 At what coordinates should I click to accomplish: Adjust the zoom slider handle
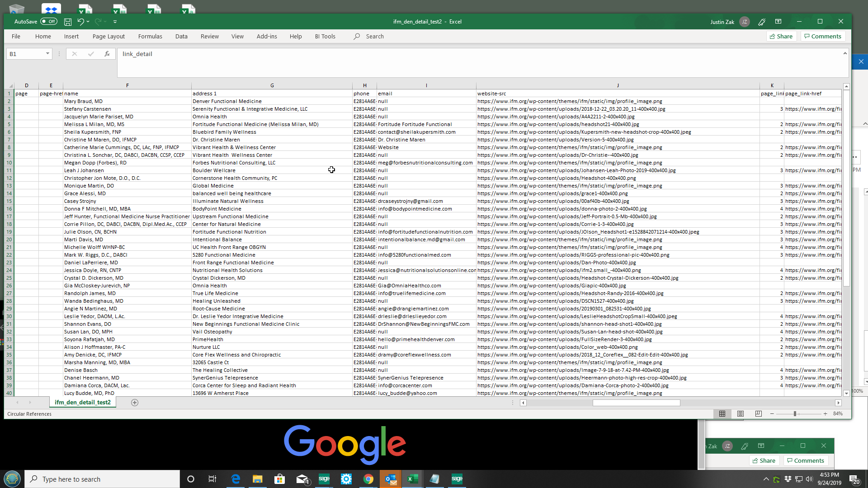pos(795,414)
